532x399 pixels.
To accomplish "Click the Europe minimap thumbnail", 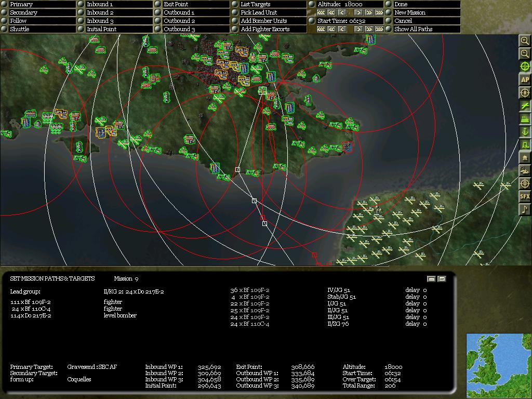I will point(499,365).
